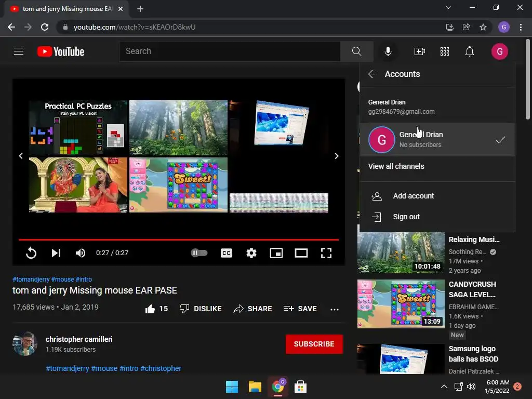
Task: Go to YouTube home via logo
Action: point(61,51)
